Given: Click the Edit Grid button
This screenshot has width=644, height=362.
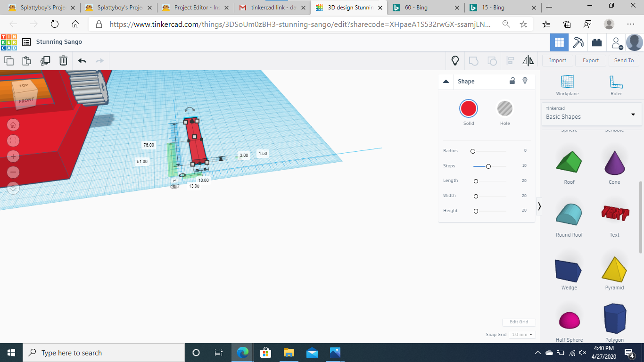Looking at the screenshot, I should click(x=519, y=322).
